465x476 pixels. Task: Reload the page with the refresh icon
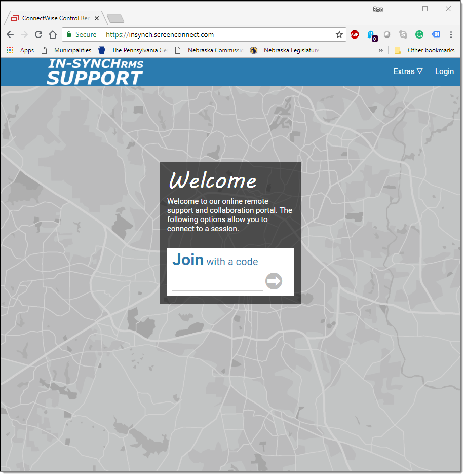(x=38, y=34)
